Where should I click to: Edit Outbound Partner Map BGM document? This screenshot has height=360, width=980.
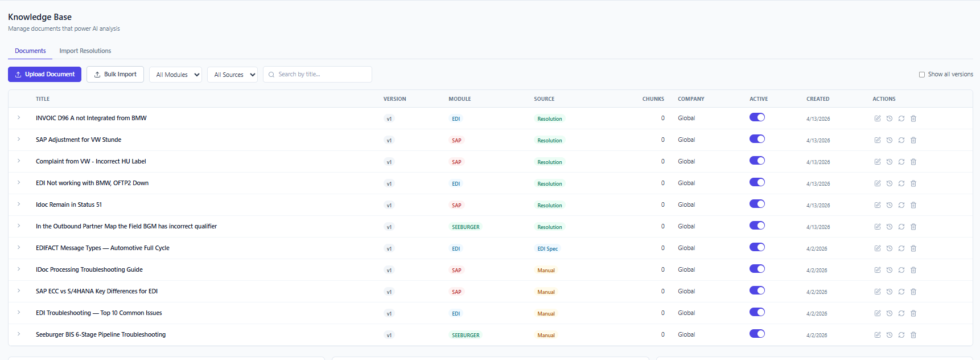[x=878, y=227]
